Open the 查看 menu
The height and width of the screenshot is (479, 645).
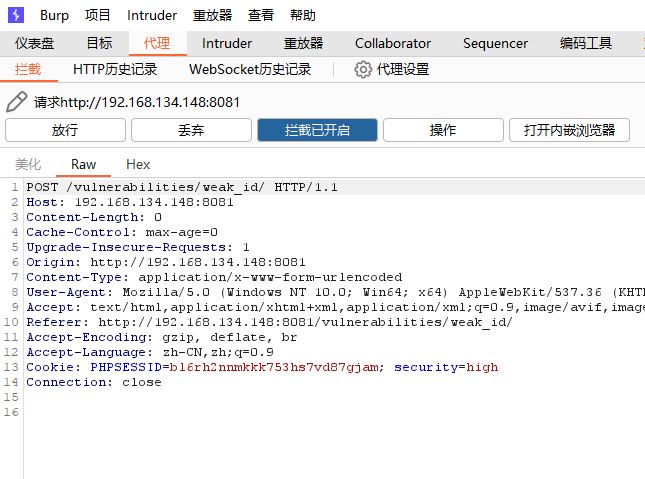coord(261,15)
